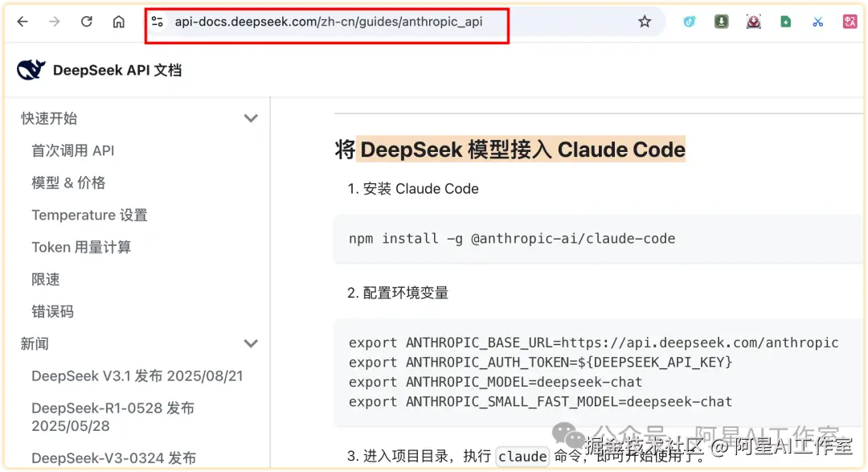Open 首次调用 API sidebar page
The width and height of the screenshot is (868, 472).
coord(73,150)
